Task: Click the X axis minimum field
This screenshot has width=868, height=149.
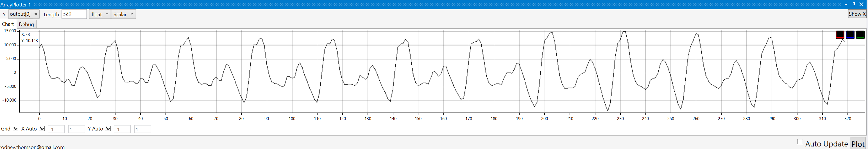Action: tap(56, 129)
